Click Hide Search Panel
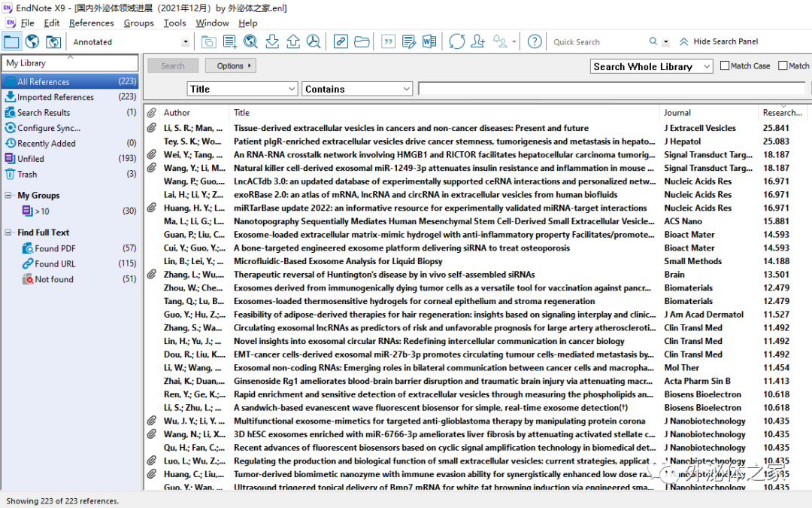Image resolution: width=812 pixels, height=508 pixels. click(x=719, y=41)
